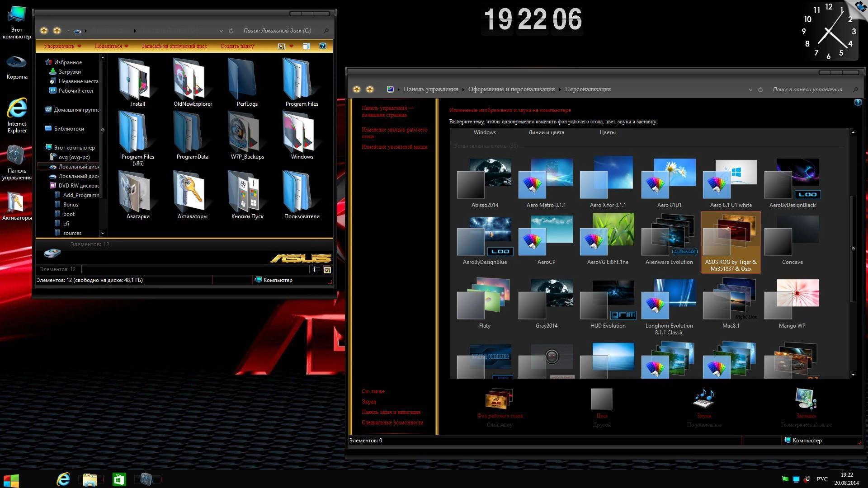
Task: Click the help icon in Explorer toolbar
Action: (322, 46)
